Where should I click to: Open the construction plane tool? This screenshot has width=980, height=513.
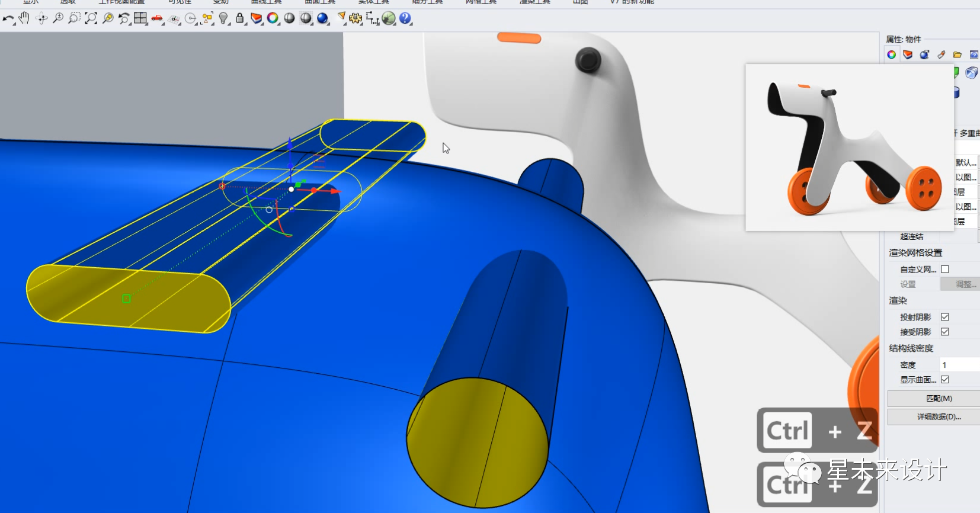[174, 19]
